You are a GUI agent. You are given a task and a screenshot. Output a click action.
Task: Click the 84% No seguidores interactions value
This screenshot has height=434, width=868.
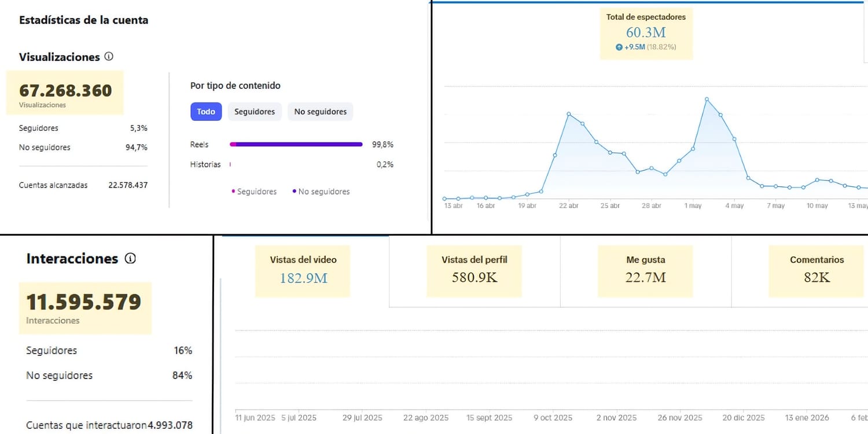pos(182,376)
